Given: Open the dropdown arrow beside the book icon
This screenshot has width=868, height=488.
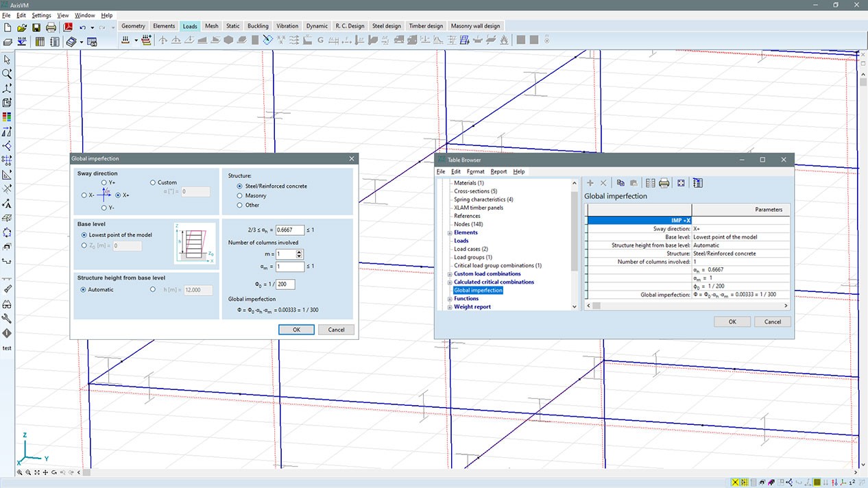Looking at the screenshot, I should click(81, 42).
